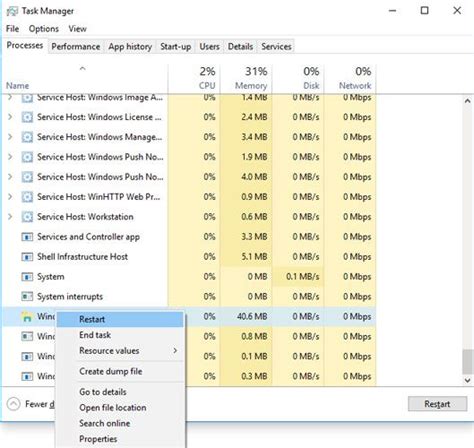Viewport: 474px width, 448px height.
Task: Open the View menu
Action: [77, 29]
